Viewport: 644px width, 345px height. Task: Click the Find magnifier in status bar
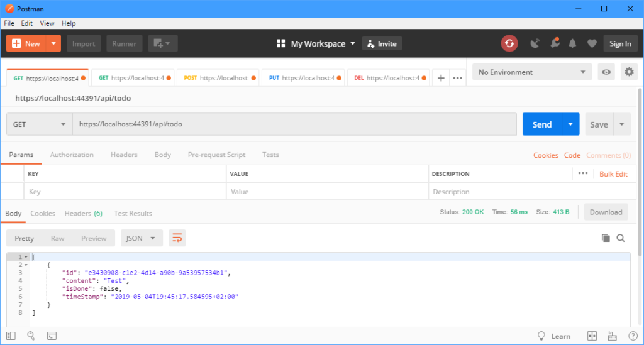31,336
